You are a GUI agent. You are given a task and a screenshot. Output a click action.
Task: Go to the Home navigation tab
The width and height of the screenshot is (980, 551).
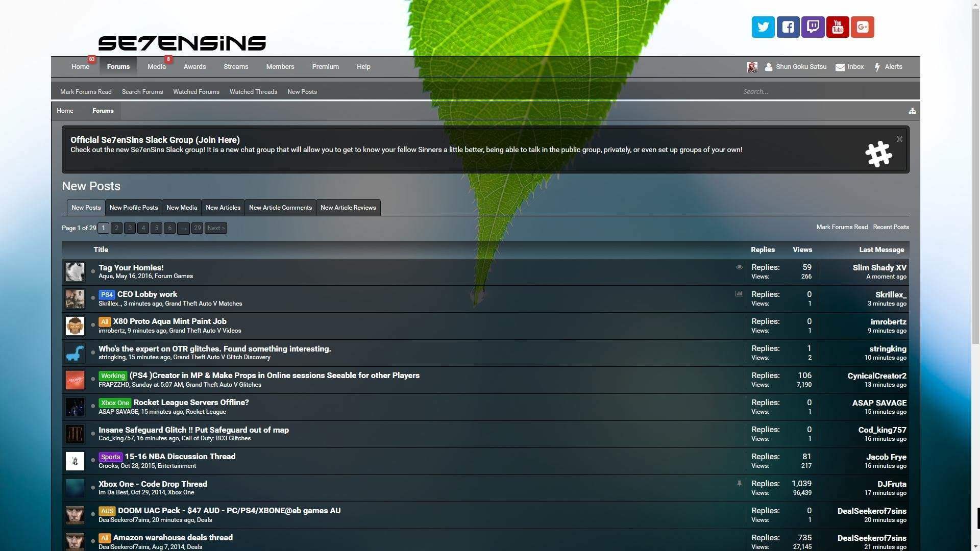80,67
